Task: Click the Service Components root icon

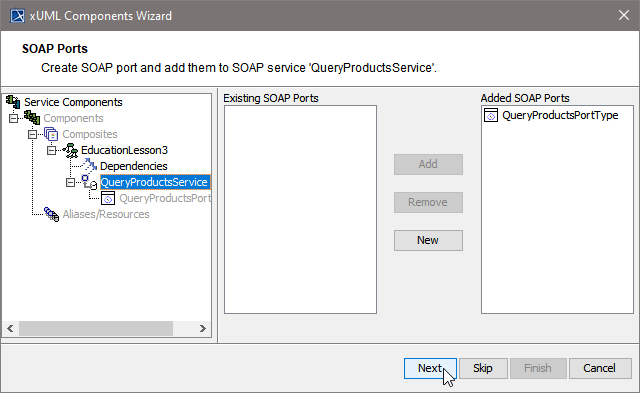Action: point(13,102)
